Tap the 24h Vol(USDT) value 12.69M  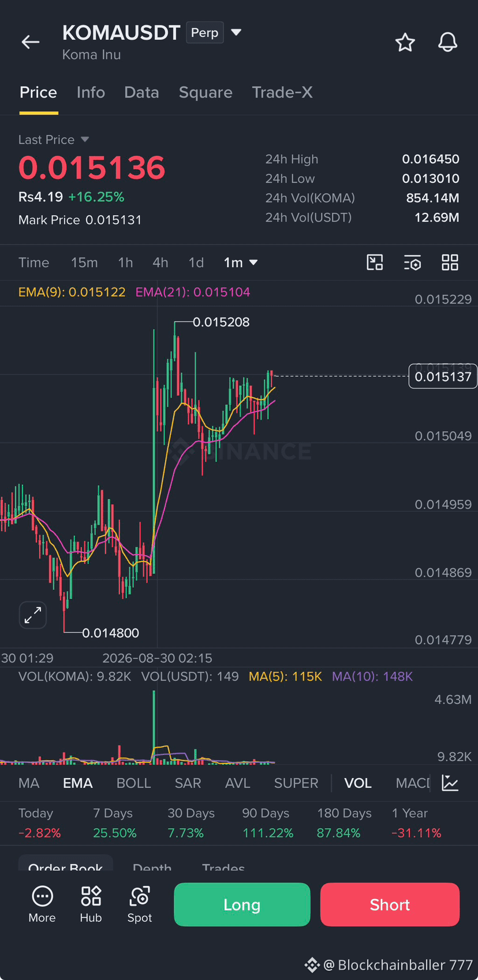pos(437,218)
